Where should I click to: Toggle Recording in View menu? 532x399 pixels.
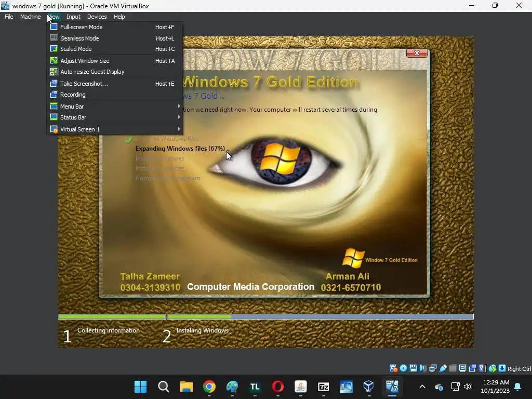pyautogui.click(x=115, y=95)
